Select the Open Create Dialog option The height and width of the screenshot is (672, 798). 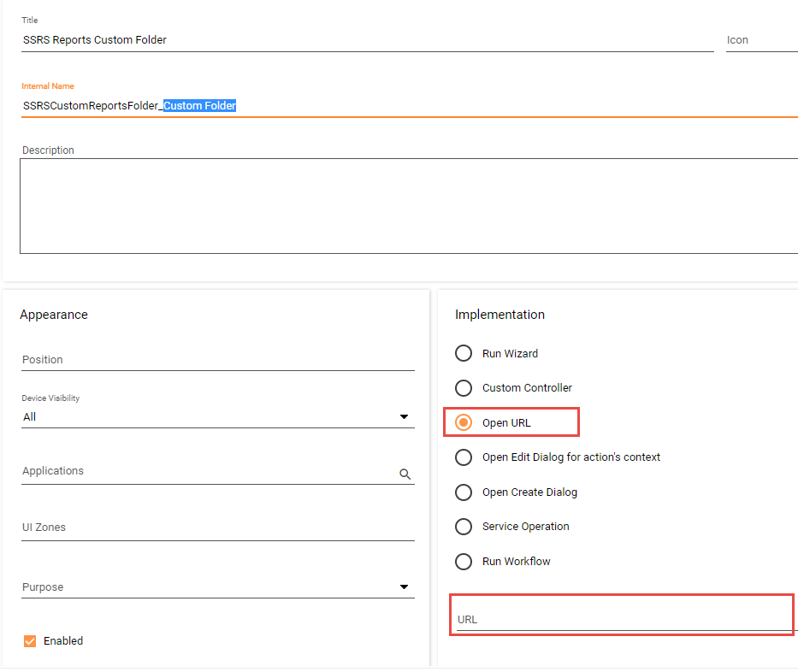click(464, 492)
